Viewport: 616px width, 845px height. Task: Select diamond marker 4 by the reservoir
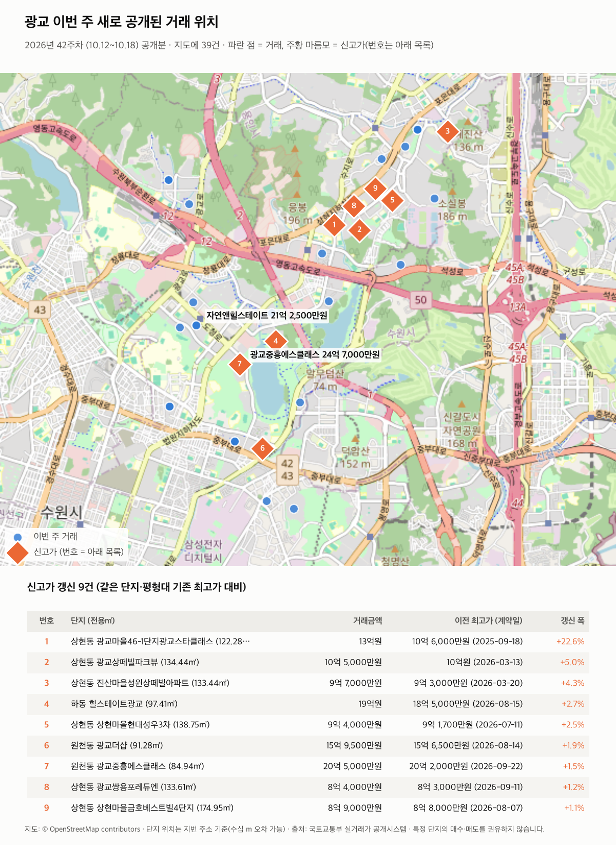pyautogui.click(x=276, y=341)
